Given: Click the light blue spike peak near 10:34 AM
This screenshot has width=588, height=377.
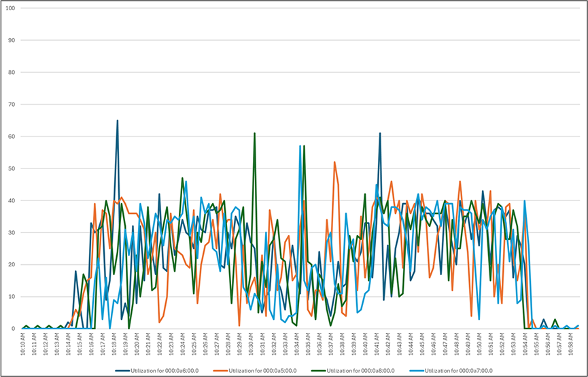Looking at the screenshot, I should click(300, 146).
